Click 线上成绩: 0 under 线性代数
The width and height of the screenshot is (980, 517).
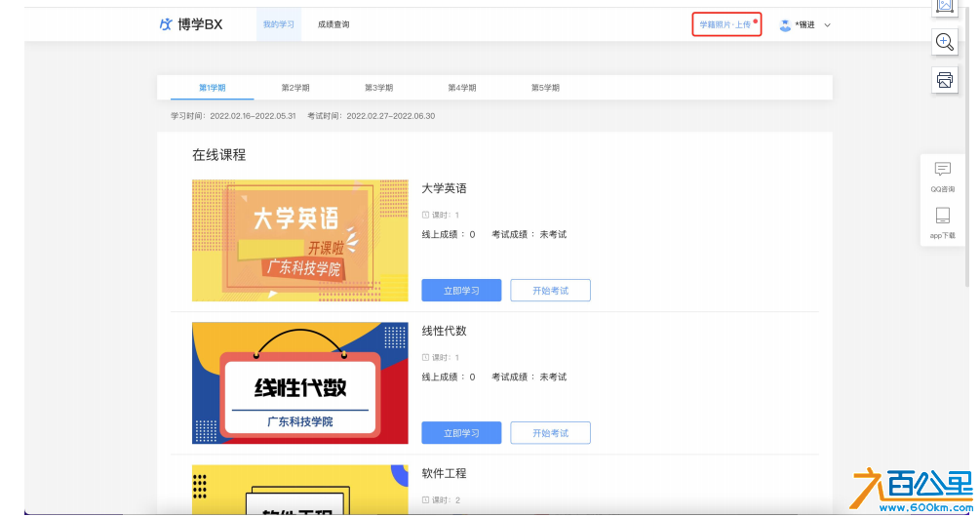[x=449, y=377]
